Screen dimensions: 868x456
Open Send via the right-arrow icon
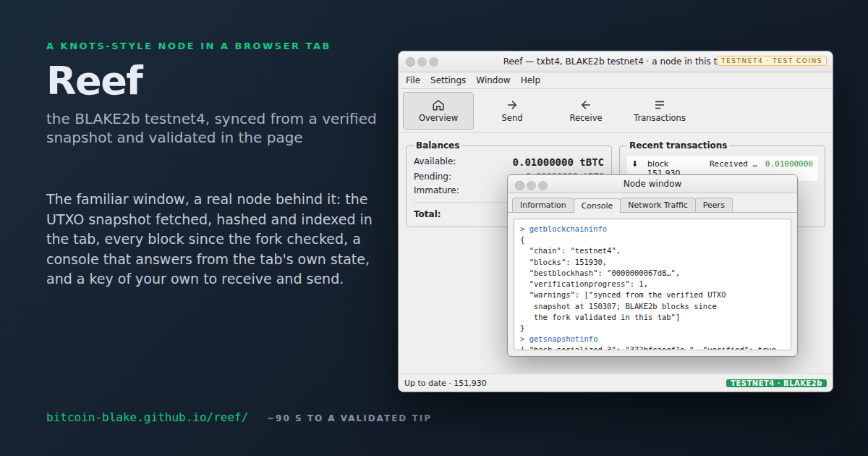click(512, 105)
